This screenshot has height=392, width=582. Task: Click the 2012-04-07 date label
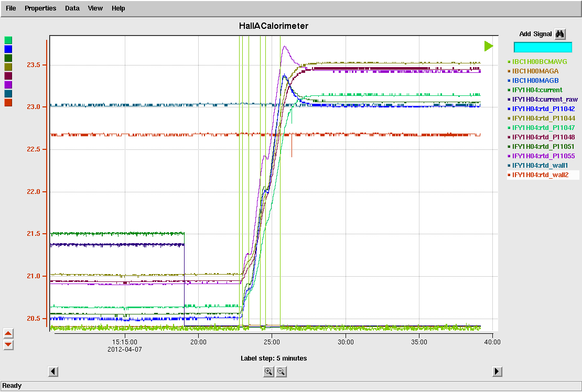tap(125, 350)
